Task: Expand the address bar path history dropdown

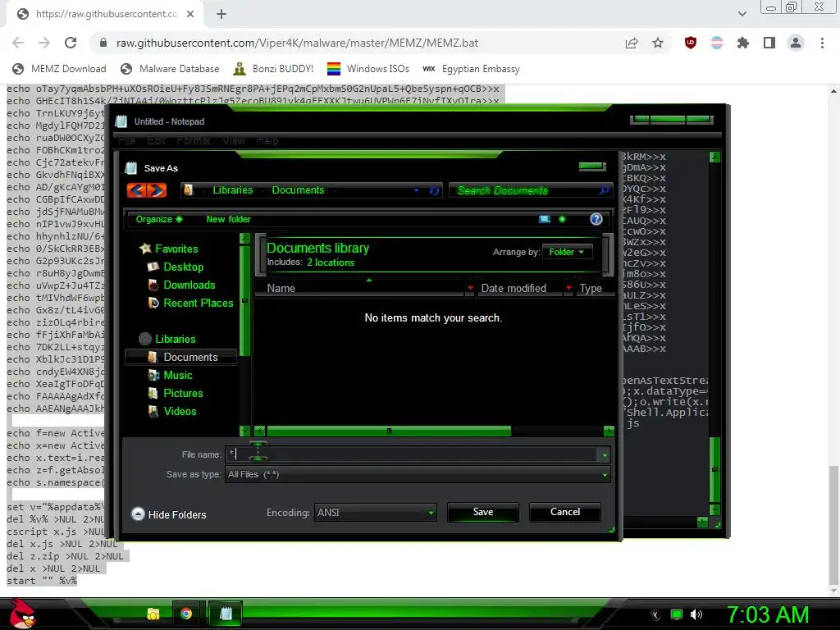Action: click(x=416, y=190)
